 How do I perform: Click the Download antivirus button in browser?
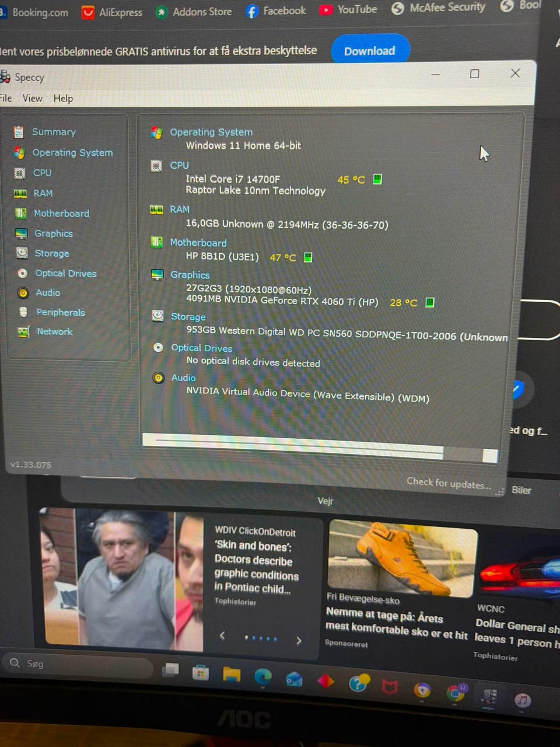[x=370, y=51]
